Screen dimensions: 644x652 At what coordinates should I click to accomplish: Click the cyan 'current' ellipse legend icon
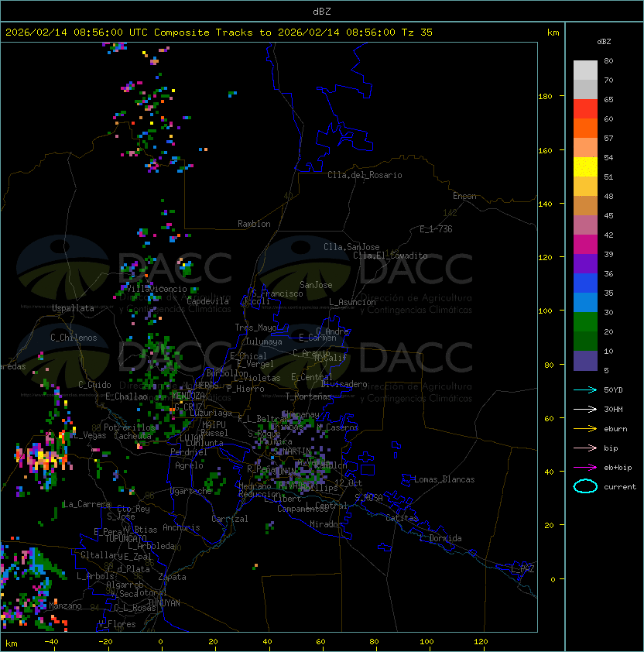pyautogui.click(x=585, y=486)
